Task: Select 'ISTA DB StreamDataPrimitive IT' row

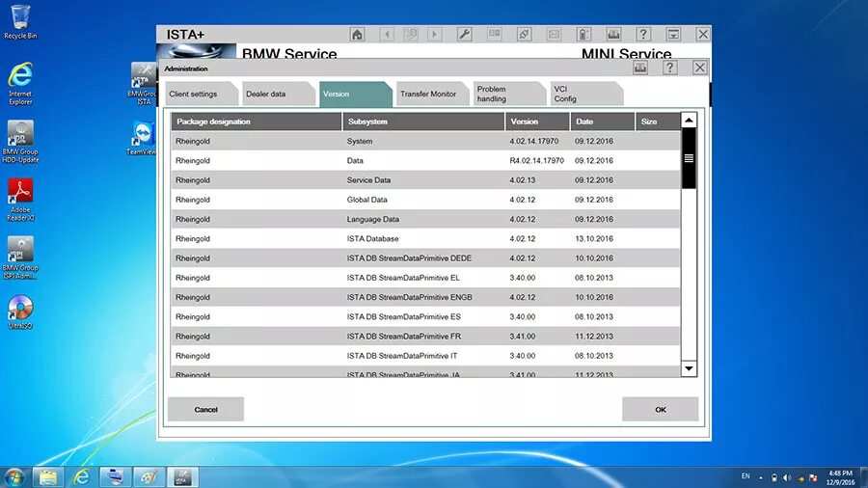Action: click(425, 356)
